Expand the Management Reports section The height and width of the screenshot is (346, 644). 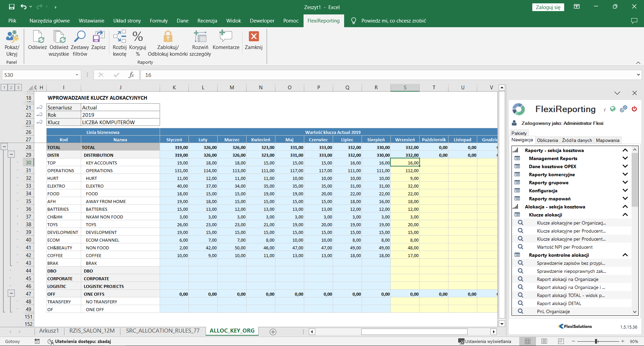pos(625,158)
